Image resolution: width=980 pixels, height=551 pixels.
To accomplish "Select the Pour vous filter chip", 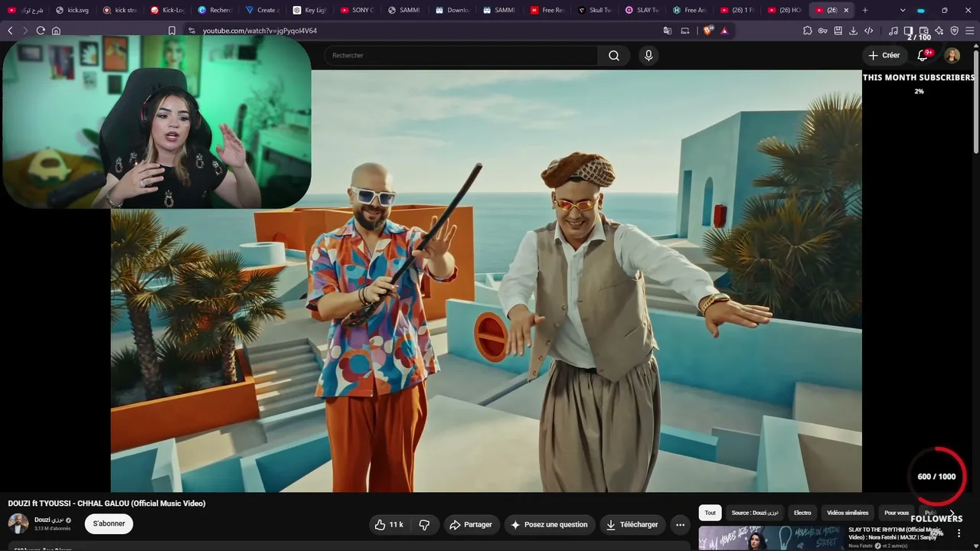I will tap(897, 513).
